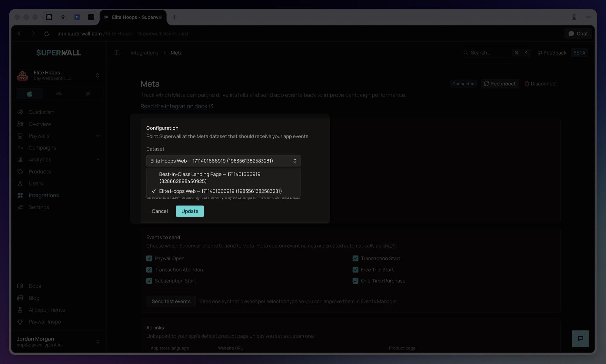Click the BETA badge
Screen dimensions: 606x364
(x=579, y=53)
